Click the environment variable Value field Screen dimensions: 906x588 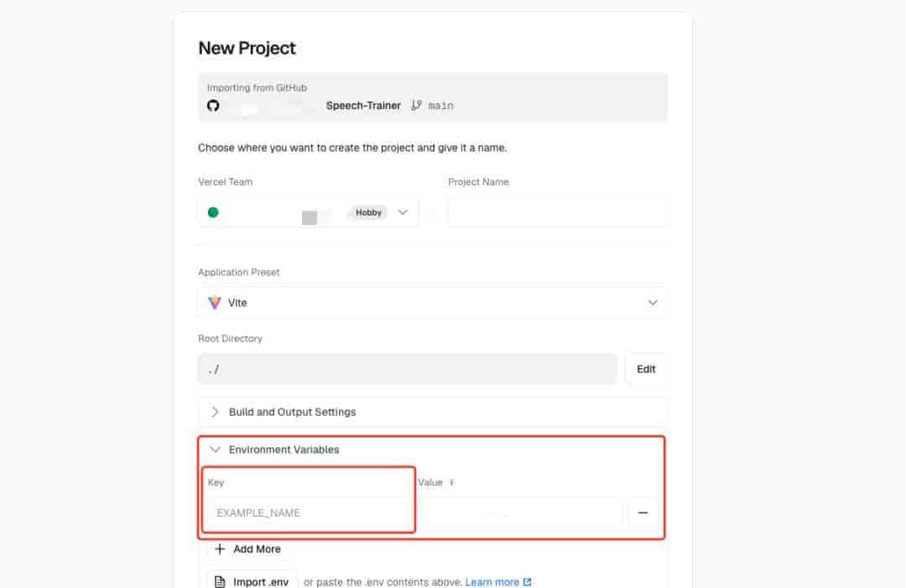coord(520,513)
